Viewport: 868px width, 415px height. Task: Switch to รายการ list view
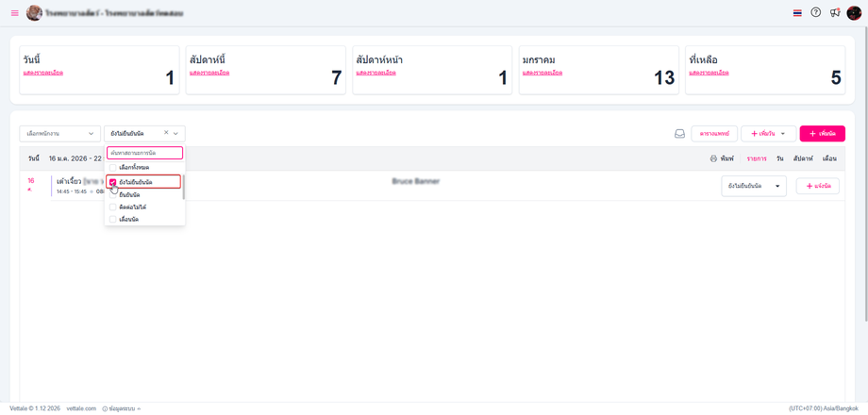point(757,158)
